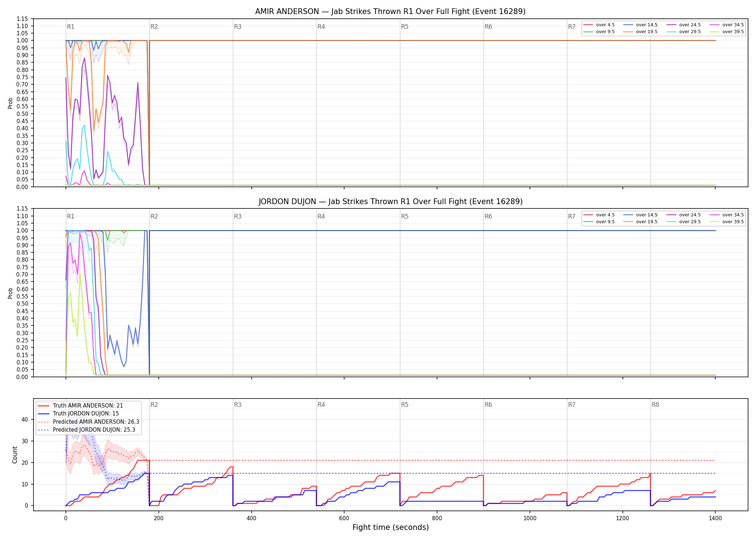Click 'over 14.5' legend entry in middle chart
Screen dimensions: 756x540
point(640,215)
